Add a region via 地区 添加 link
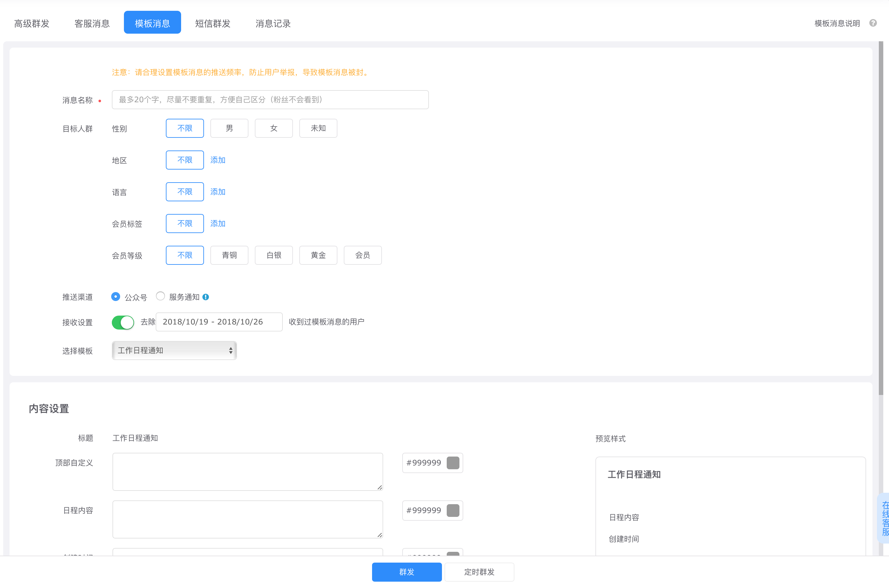The image size is (889, 588). pyautogui.click(x=218, y=160)
